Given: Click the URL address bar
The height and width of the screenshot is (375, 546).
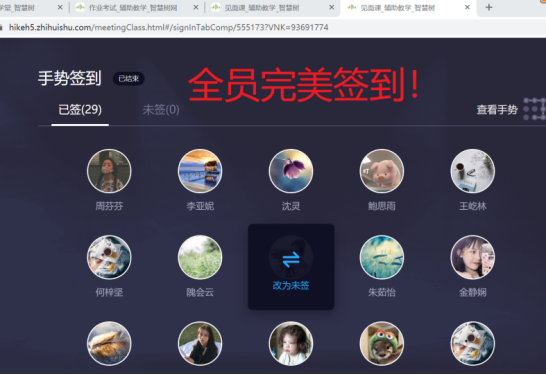Looking at the screenshot, I should tap(272, 27).
